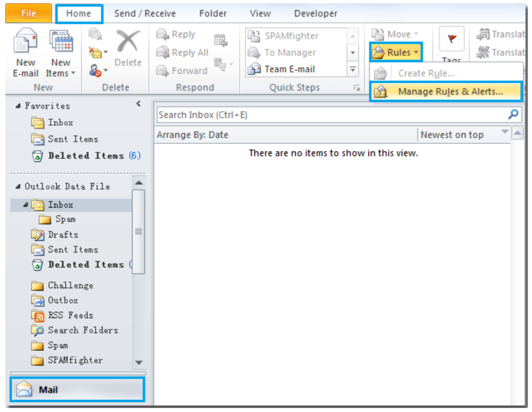532x412 pixels.
Task: Click the folder list scroll-up arrow
Action: click(138, 183)
